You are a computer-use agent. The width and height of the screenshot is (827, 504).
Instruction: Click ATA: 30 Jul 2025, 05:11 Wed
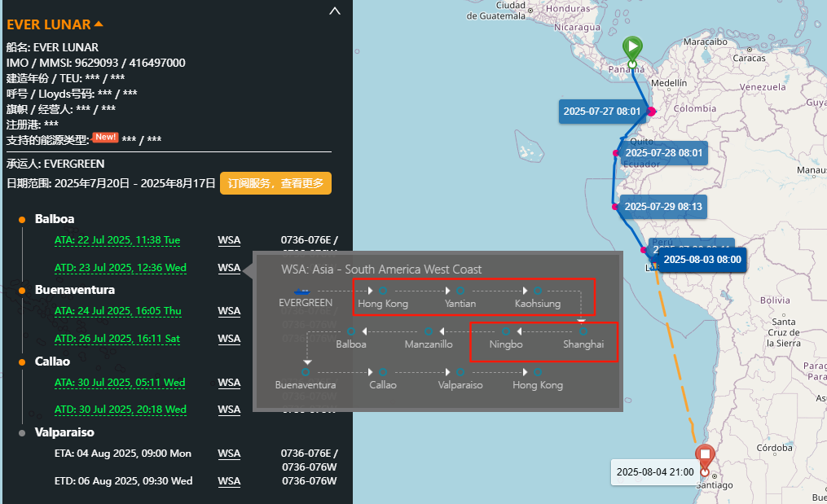click(x=120, y=382)
